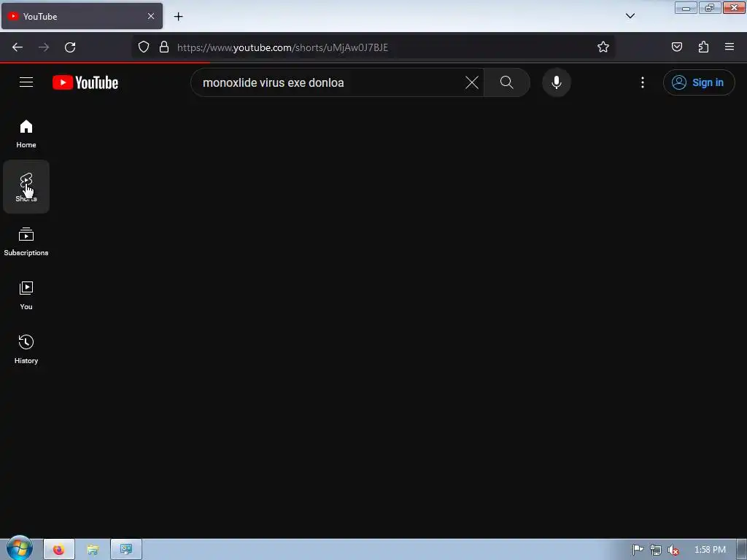Open the YouTube guide hamburger menu

coord(26,82)
